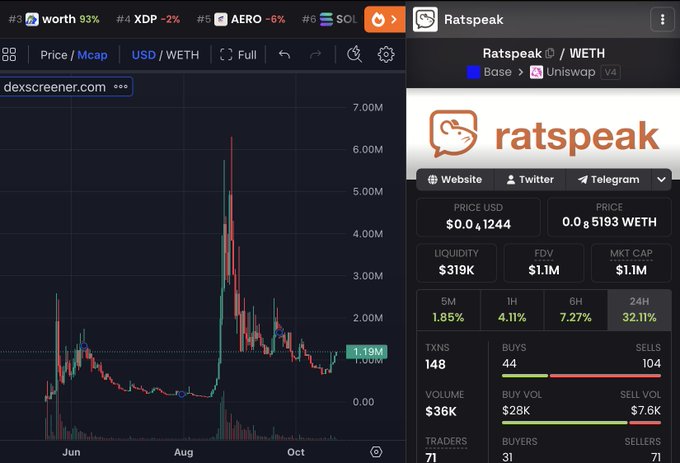Click the buy volume versus sell volume bar
The width and height of the screenshot is (680, 463).
pos(581,423)
